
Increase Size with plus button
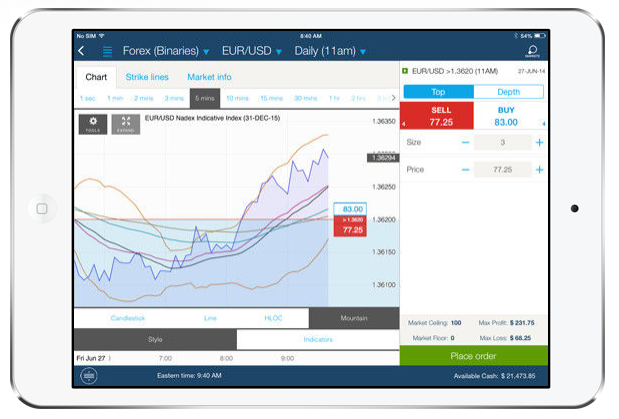click(540, 143)
